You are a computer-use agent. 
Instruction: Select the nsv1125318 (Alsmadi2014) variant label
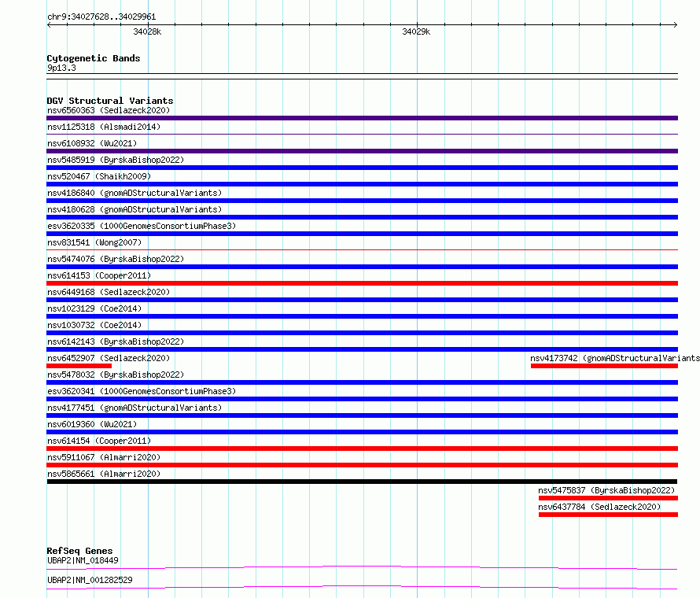click(104, 127)
